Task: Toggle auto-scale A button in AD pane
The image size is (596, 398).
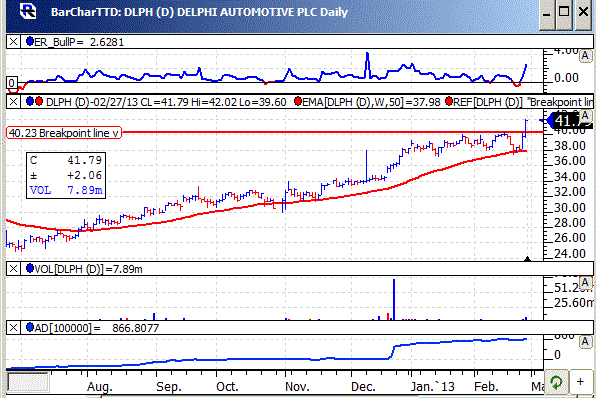Action: [x=585, y=342]
